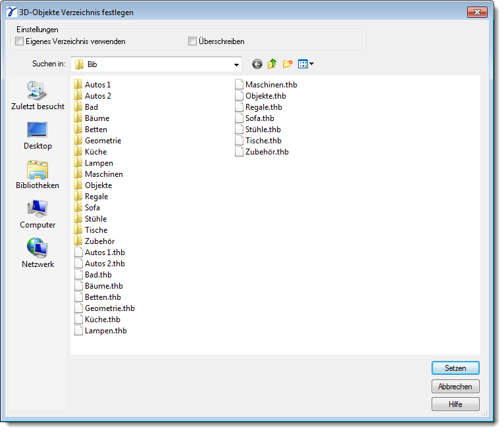Screen dimensions: 504x432
Task: Click the Abbrechen button
Action: [x=455, y=387]
